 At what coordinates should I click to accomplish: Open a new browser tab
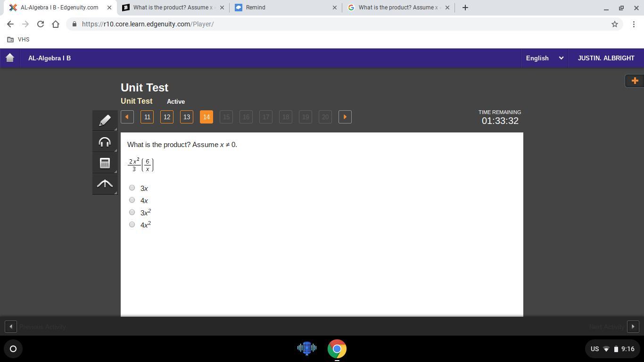point(465,8)
